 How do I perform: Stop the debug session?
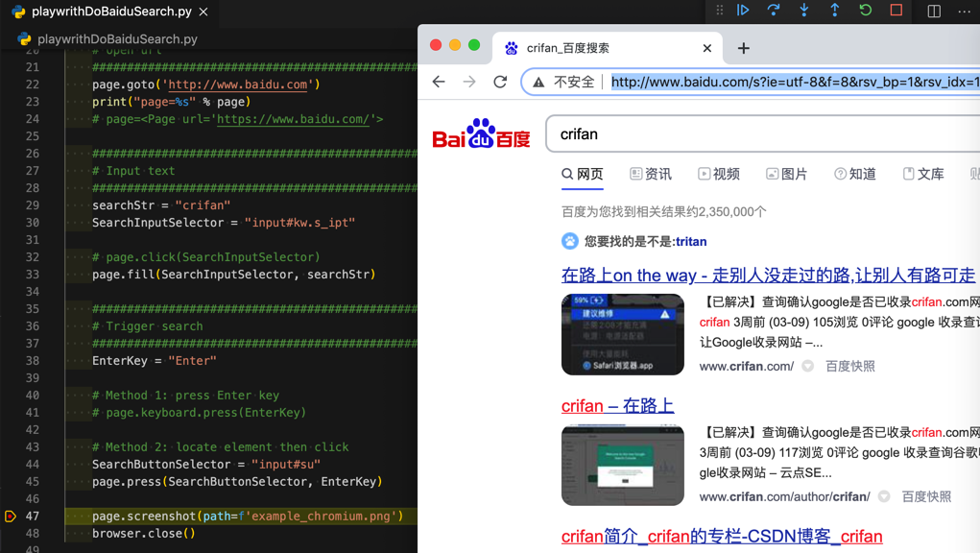[896, 10]
